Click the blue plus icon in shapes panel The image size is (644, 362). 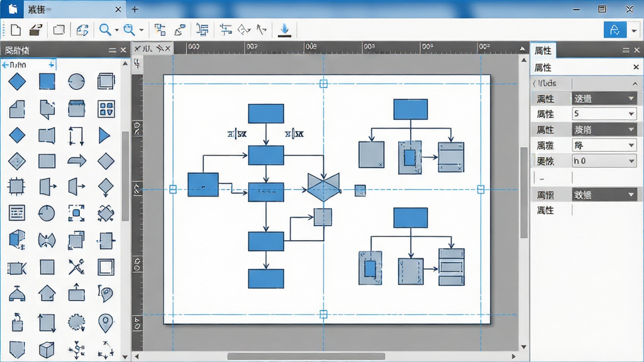coord(52,65)
